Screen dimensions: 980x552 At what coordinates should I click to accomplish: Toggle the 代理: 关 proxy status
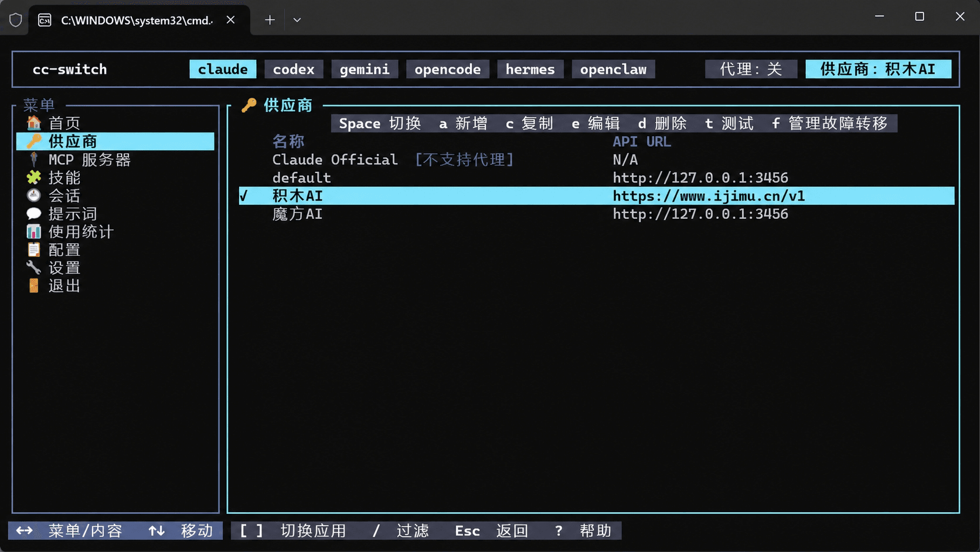751,69
